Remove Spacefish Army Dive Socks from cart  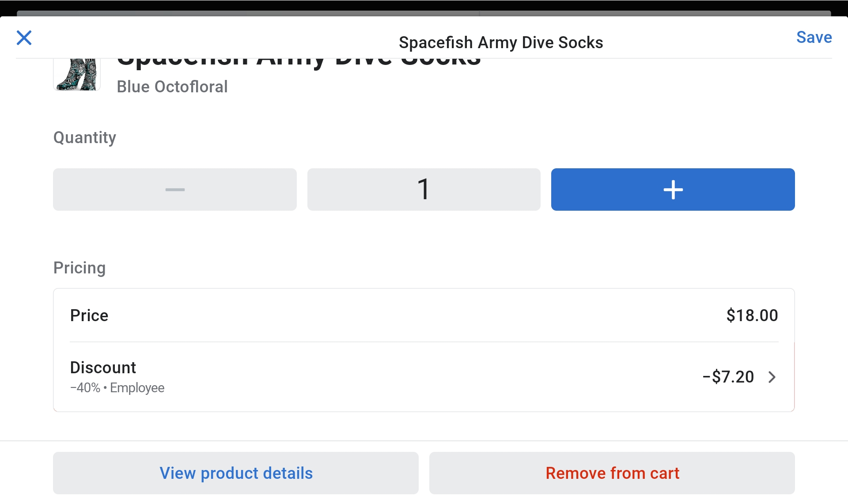tap(612, 473)
